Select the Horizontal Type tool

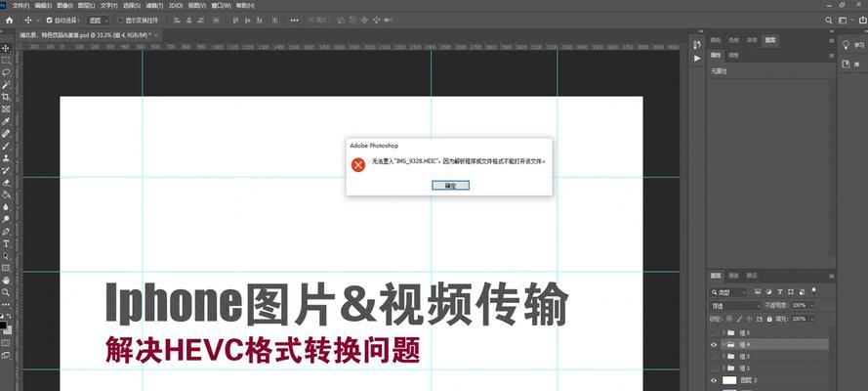click(6, 243)
